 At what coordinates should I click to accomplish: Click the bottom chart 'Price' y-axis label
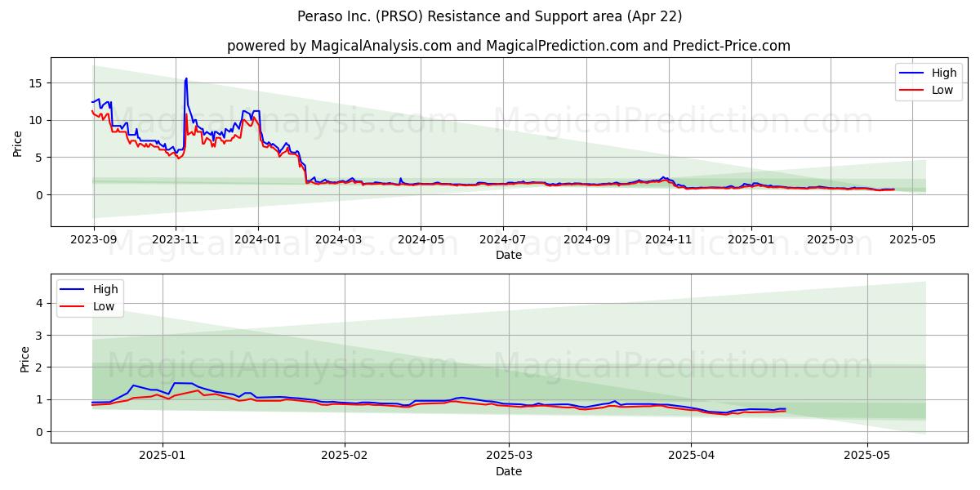[x=24, y=359]
